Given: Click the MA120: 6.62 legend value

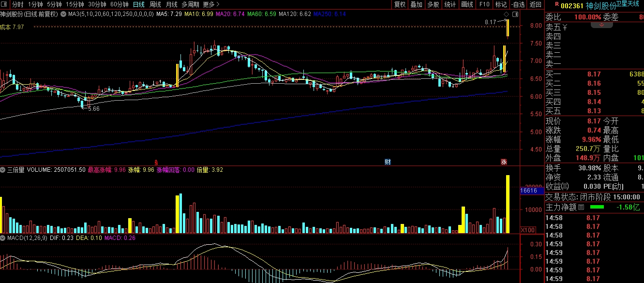Looking at the screenshot, I should pos(295,14).
